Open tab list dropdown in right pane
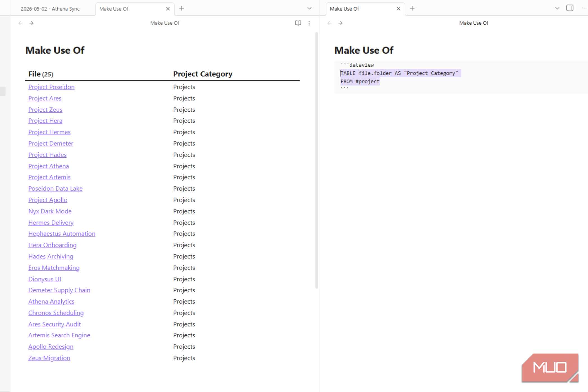 pos(557,8)
